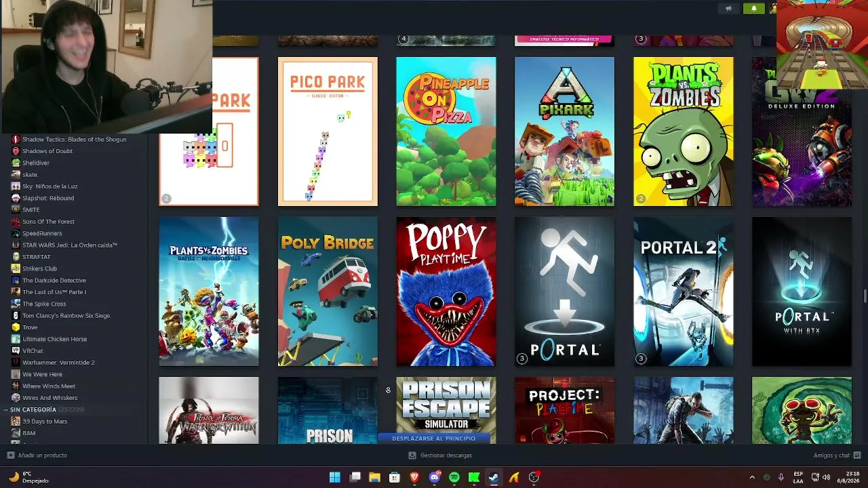868x488 pixels.
Task: Click the Steam icon on the taskbar
Action: click(x=494, y=477)
